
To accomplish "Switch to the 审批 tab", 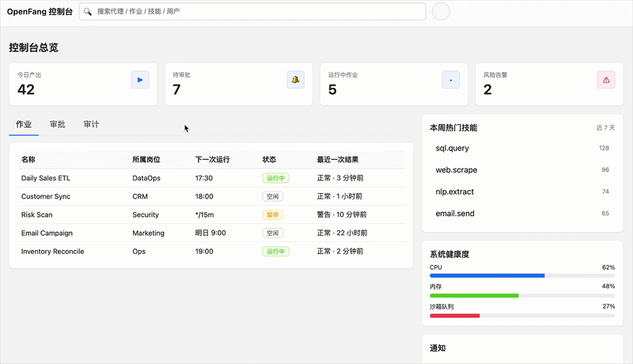I will pyautogui.click(x=58, y=124).
